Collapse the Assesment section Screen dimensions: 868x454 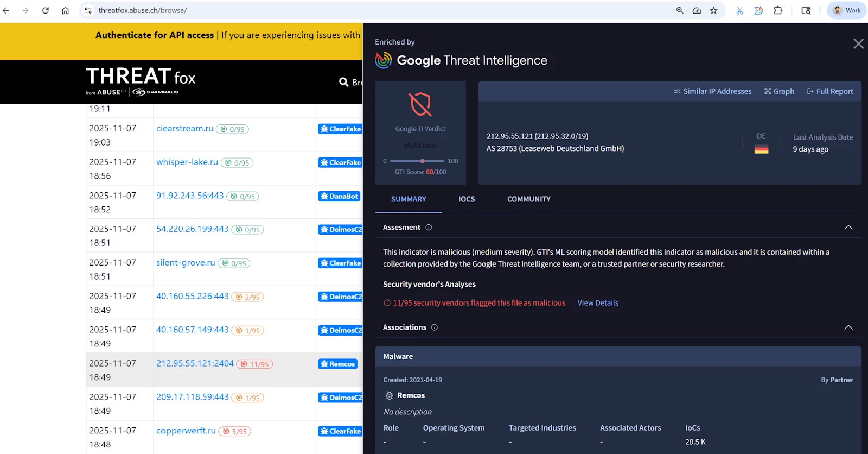click(848, 228)
